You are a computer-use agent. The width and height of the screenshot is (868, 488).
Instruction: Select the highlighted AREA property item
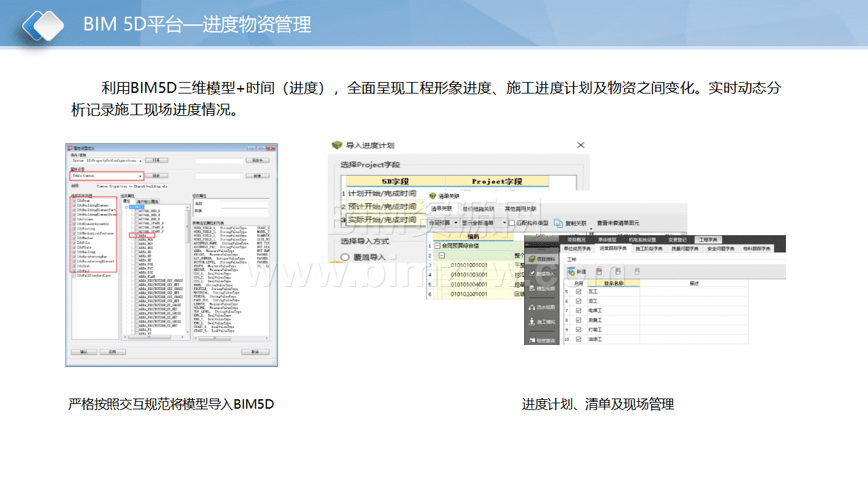(x=142, y=235)
